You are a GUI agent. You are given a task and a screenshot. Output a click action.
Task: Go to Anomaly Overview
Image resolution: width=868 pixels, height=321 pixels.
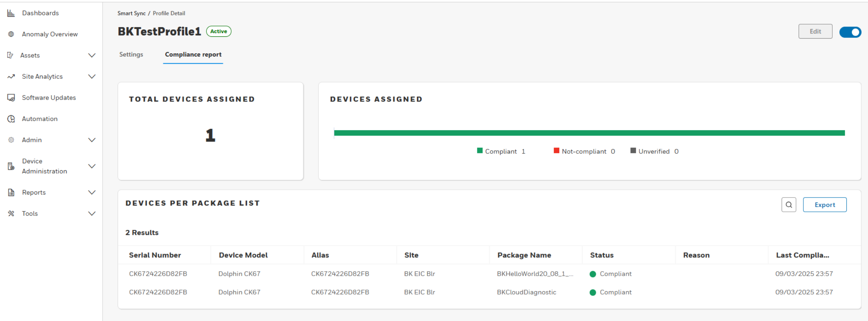(50, 34)
